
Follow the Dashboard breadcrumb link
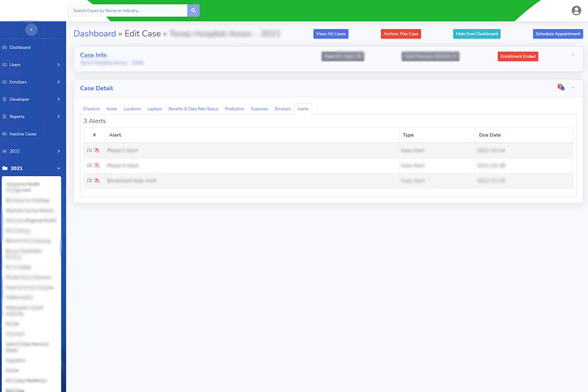[x=95, y=33]
